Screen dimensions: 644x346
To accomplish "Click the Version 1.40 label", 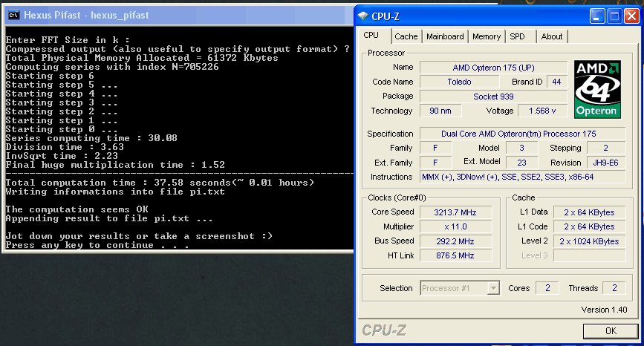I will click(x=604, y=310).
